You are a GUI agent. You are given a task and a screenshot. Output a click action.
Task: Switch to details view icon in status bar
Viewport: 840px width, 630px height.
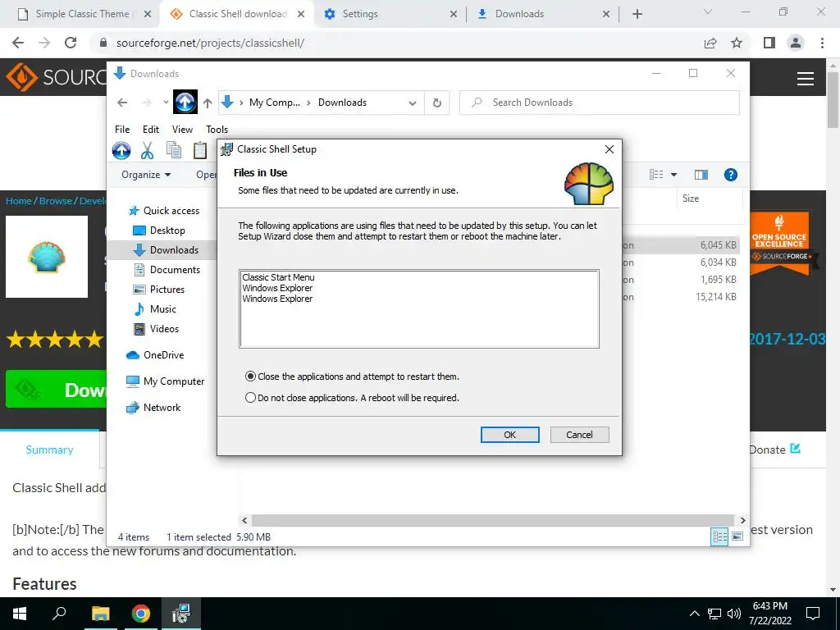[719, 536]
